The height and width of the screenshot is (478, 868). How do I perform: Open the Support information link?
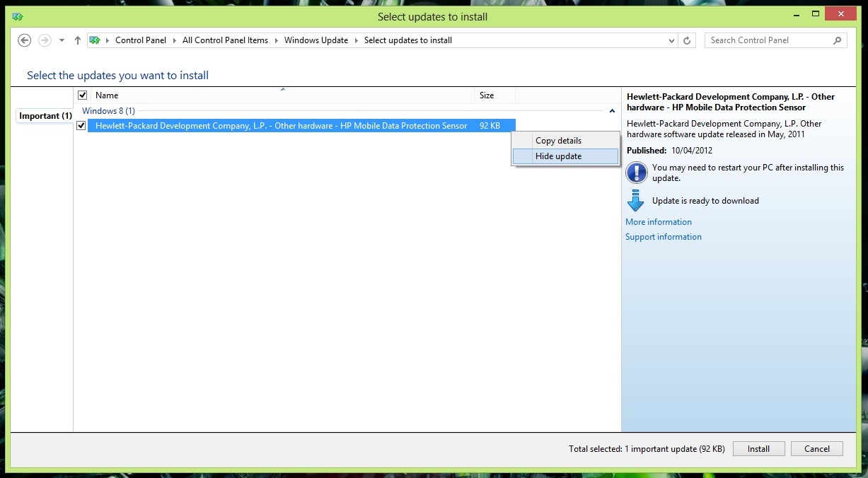[x=664, y=237]
